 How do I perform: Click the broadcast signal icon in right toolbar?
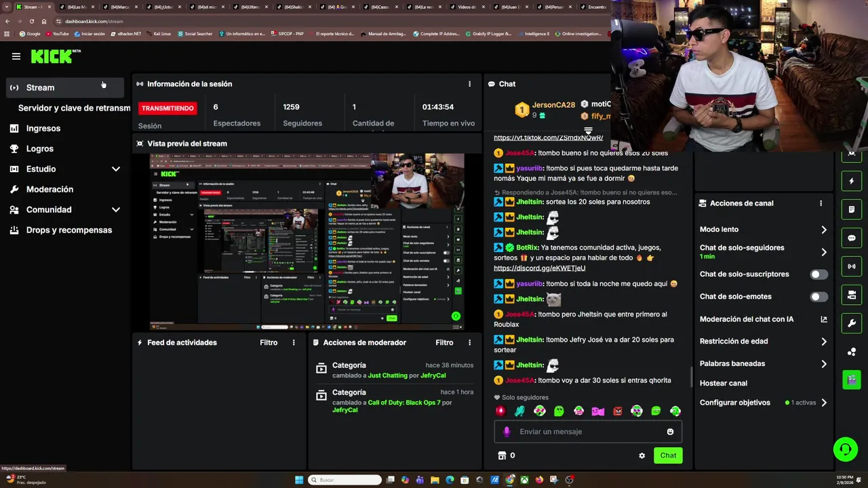[852, 266]
